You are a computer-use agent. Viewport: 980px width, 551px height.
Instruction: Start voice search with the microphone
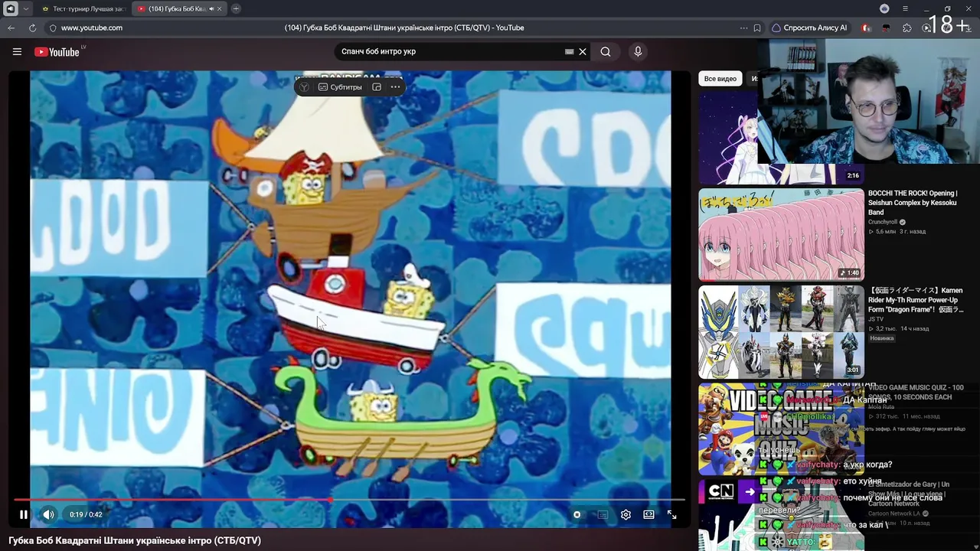click(x=638, y=51)
